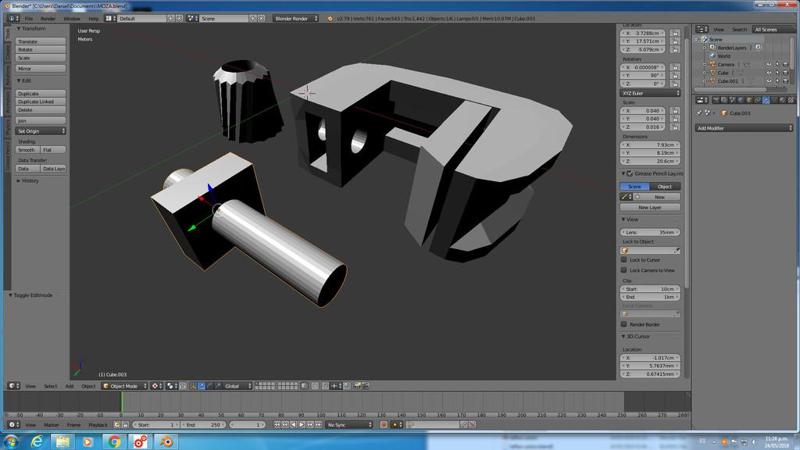800x450 pixels.
Task: Toggle visibility eye for Cube in outliner
Action: pyautogui.click(x=769, y=72)
